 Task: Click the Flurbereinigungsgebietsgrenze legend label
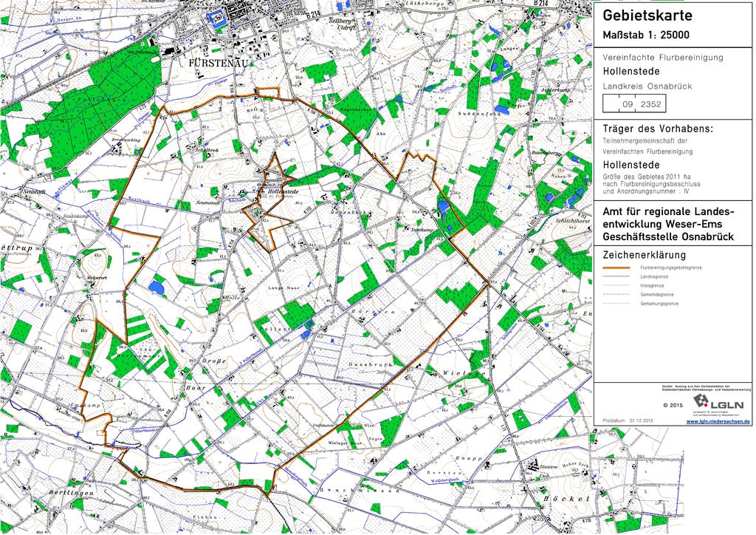pos(671,267)
